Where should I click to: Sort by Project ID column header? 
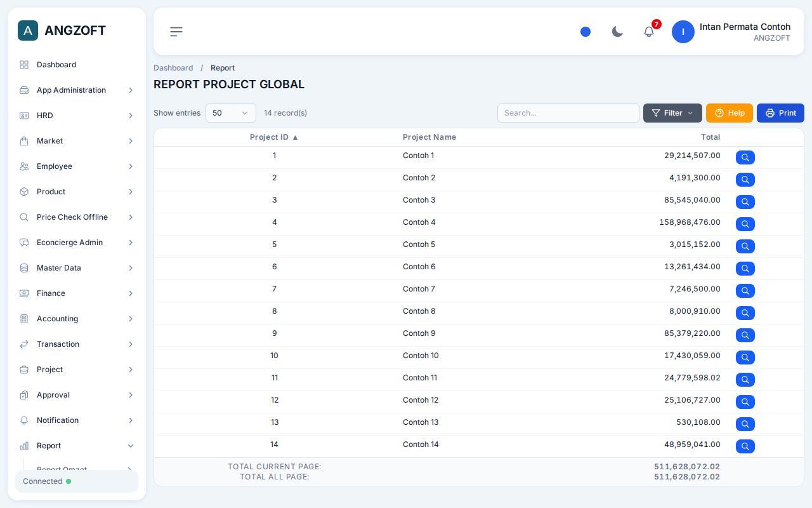[274, 137]
